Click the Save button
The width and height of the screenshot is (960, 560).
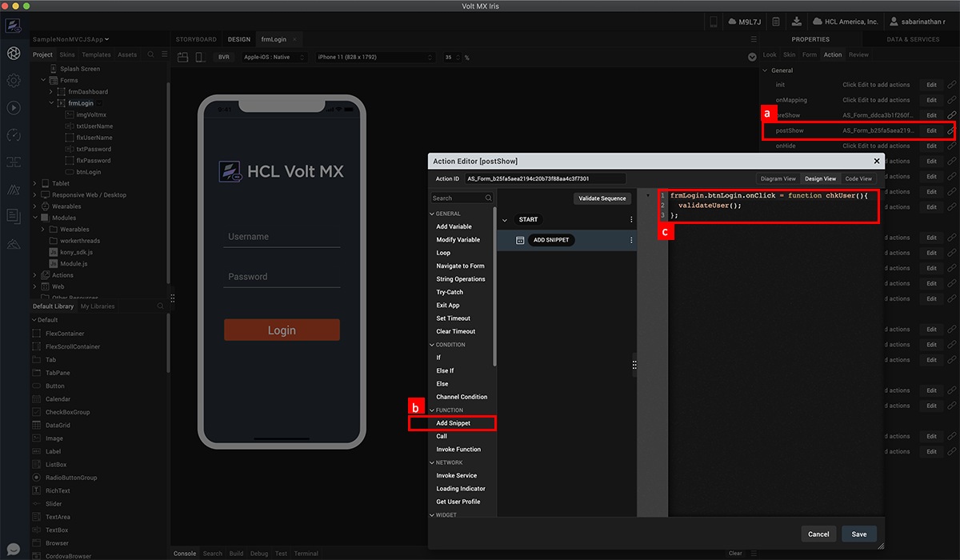pos(858,534)
